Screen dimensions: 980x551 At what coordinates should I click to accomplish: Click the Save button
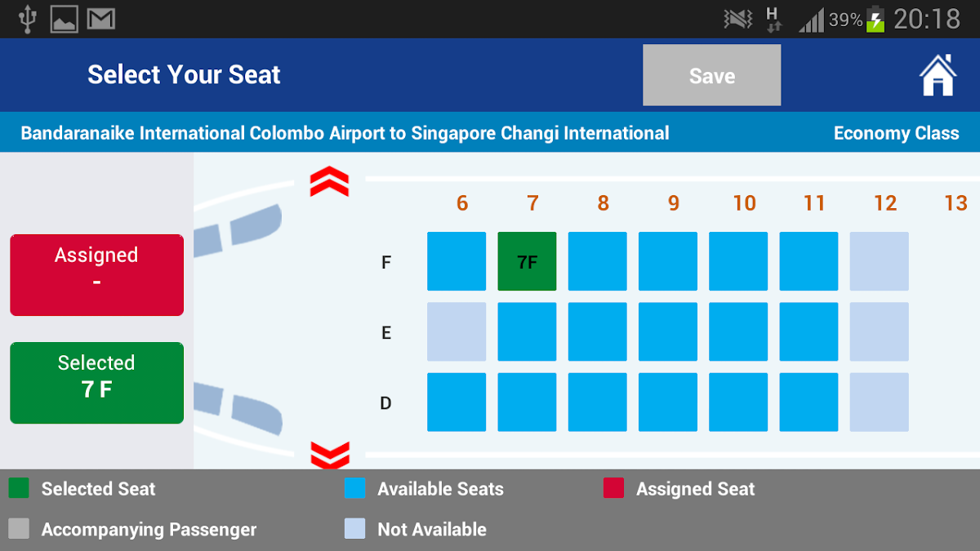[711, 76]
